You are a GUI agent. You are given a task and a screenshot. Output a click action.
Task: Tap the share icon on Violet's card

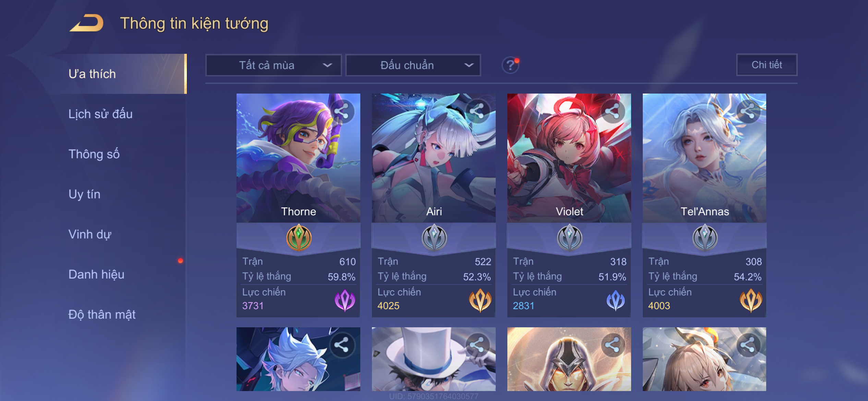point(612,111)
